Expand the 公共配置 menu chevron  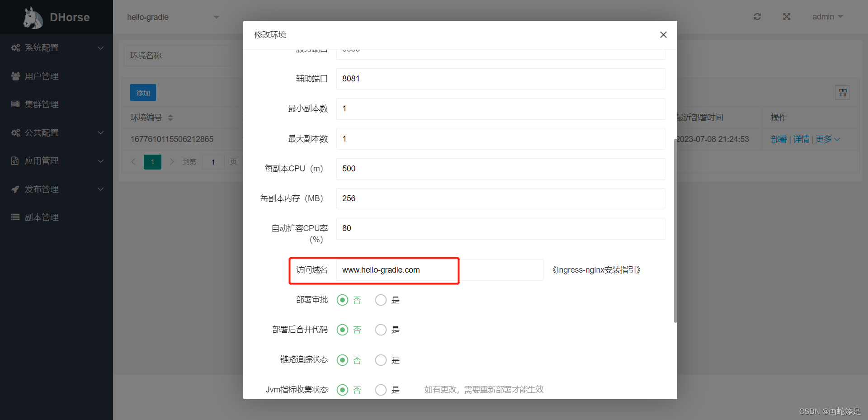[101, 132]
